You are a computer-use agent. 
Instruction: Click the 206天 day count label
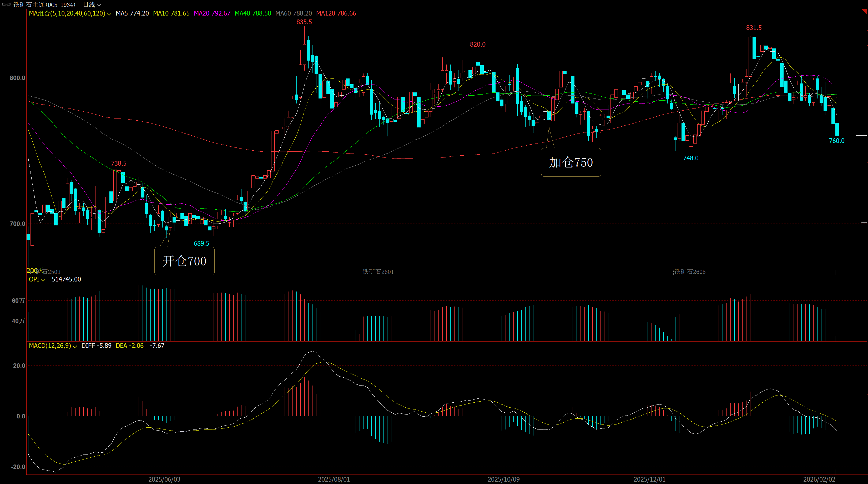(35, 270)
